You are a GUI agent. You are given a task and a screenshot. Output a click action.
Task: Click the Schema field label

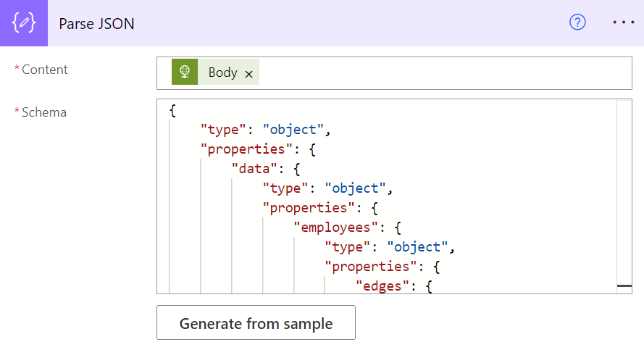tap(44, 112)
